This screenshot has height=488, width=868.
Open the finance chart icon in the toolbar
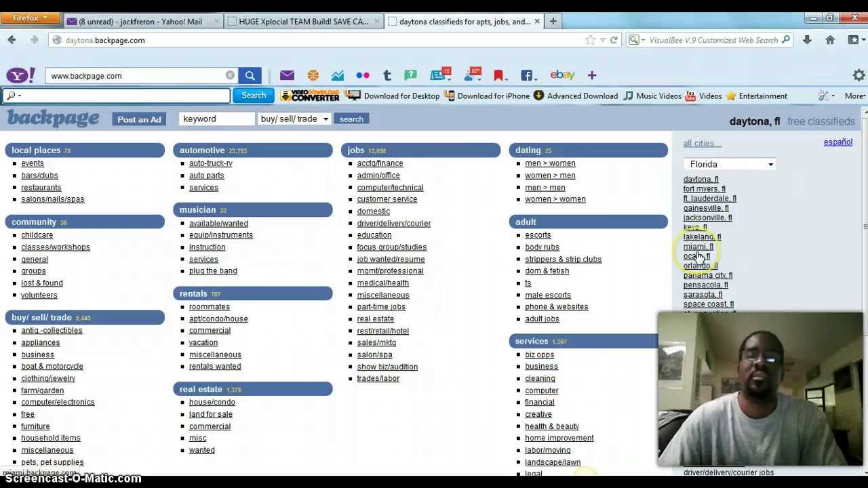[x=338, y=75]
